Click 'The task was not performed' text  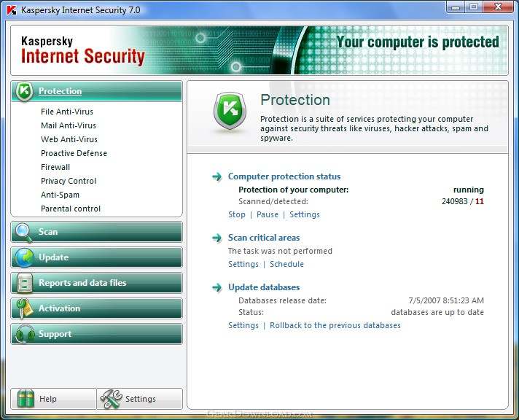point(280,251)
